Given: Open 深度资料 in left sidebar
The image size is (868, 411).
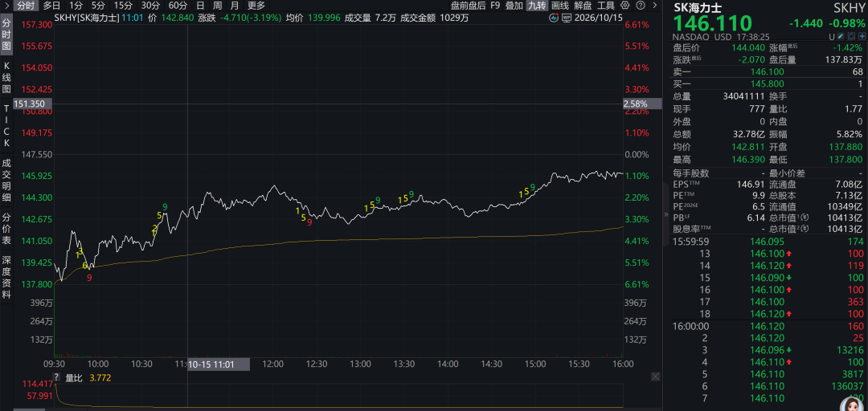Looking at the screenshot, I should (6, 277).
